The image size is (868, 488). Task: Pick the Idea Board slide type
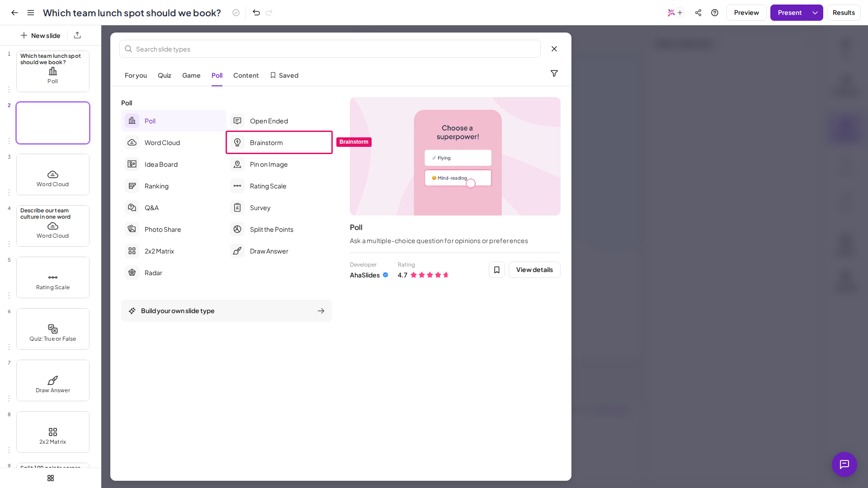[x=174, y=164]
